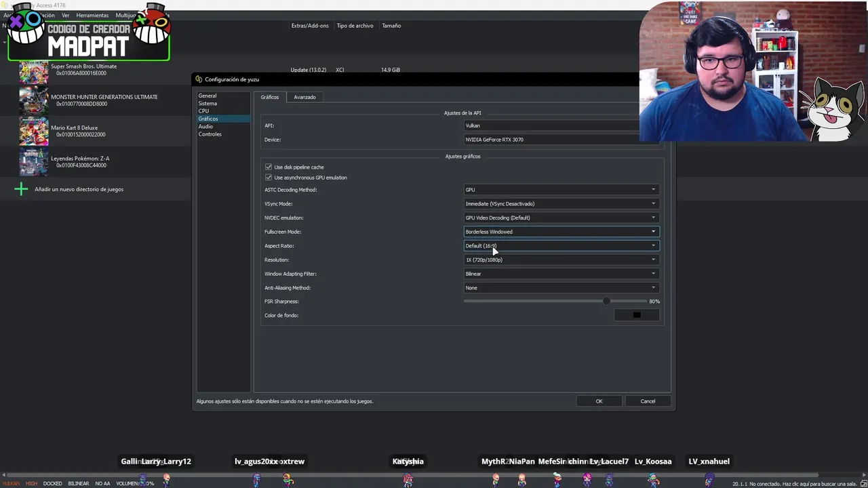Select the Super Smash Bros. Ultimate game thumbnail
The width and height of the screenshot is (868, 488).
click(x=34, y=71)
